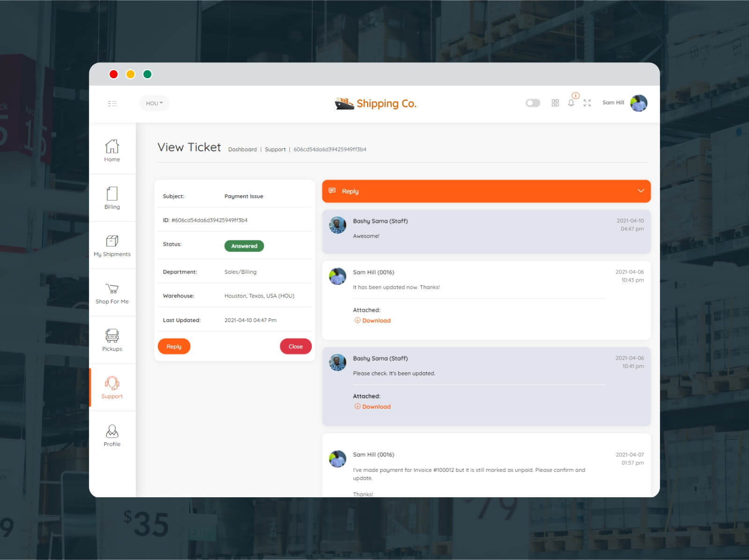
Task: Click Sam Hill's avatar on the invoice message
Action: [x=338, y=459]
